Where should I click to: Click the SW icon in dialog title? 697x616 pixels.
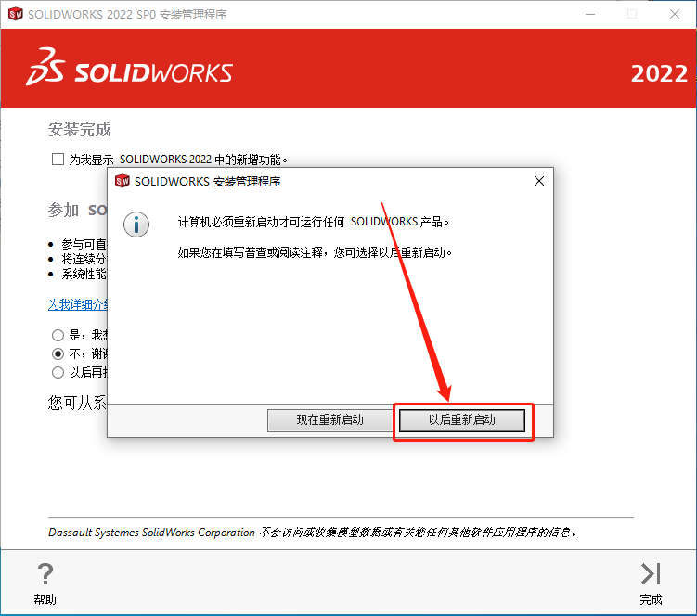click(123, 181)
